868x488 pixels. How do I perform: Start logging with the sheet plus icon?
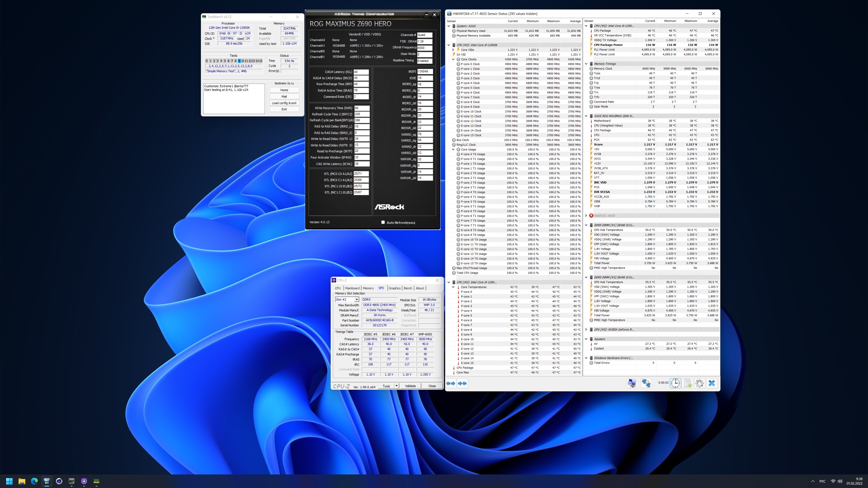point(688,383)
